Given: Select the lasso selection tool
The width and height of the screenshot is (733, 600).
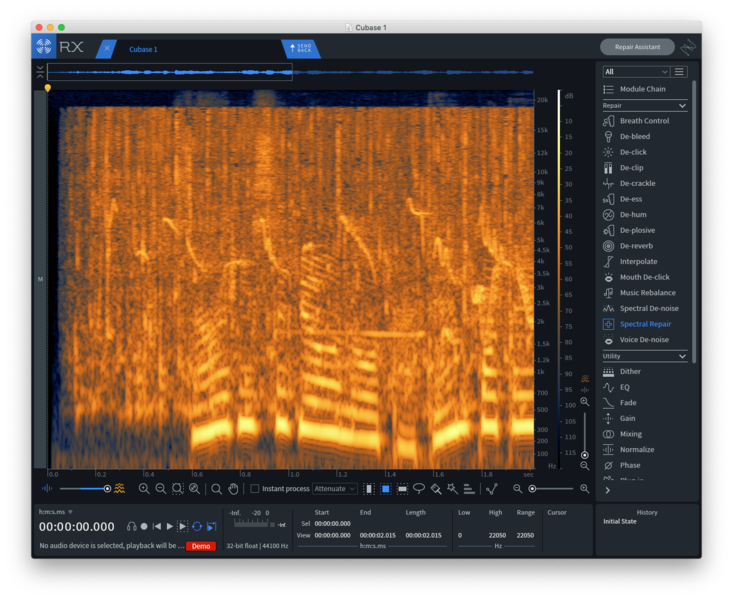Looking at the screenshot, I should pyautogui.click(x=418, y=489).
